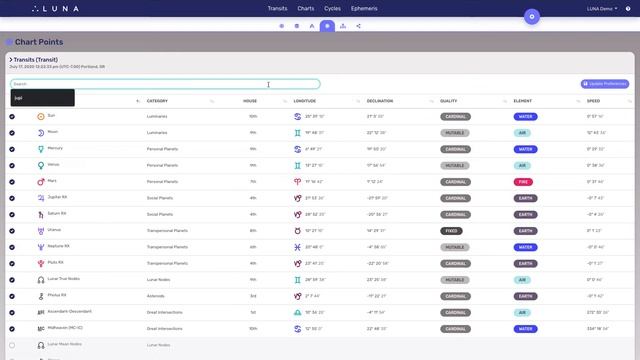The height and width of the screenshot is (360, 640).
Task: Click Taurus sign icon in Uranus row
Action: pyautogui.click(x=298, y=231)
